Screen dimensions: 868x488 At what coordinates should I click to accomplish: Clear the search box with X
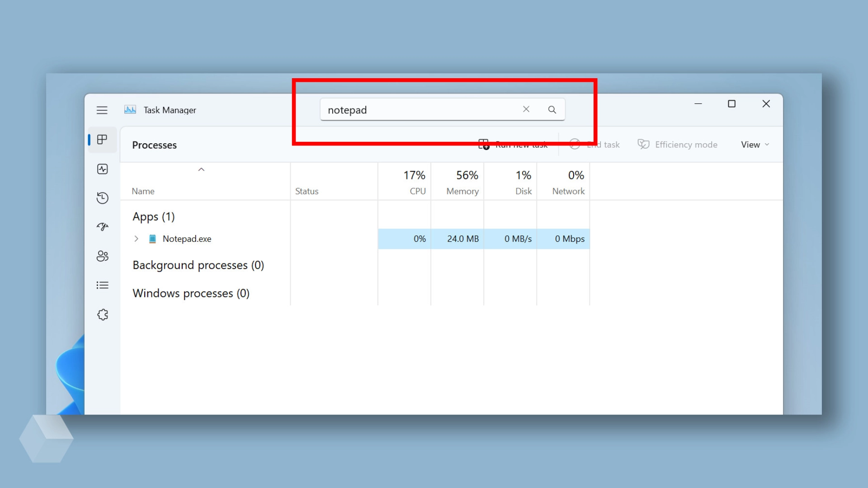coord(526,109)
